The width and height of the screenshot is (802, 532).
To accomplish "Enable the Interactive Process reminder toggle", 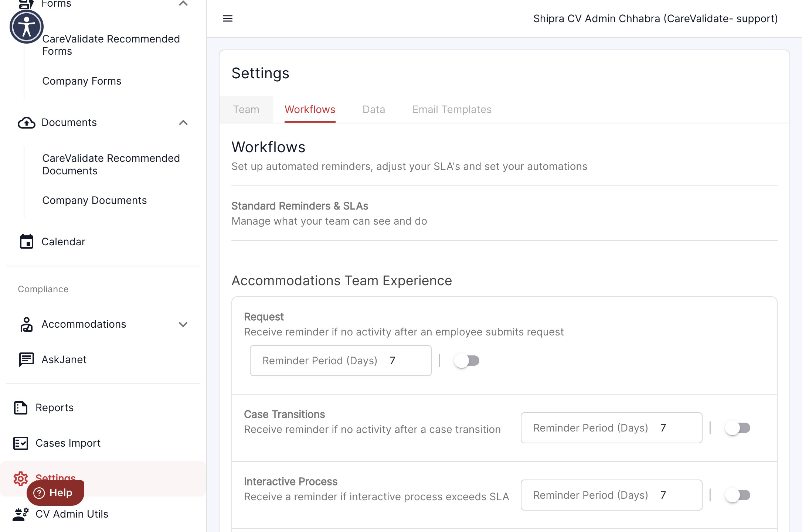I will pos(738,495).
